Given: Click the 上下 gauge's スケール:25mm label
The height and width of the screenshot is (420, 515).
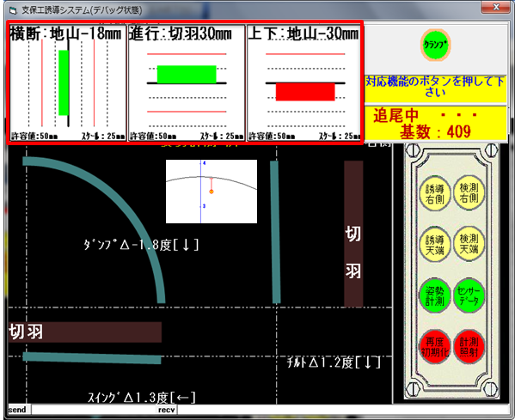Looking at the screenshot, I should pyautogui.click(x=340, y=136).
